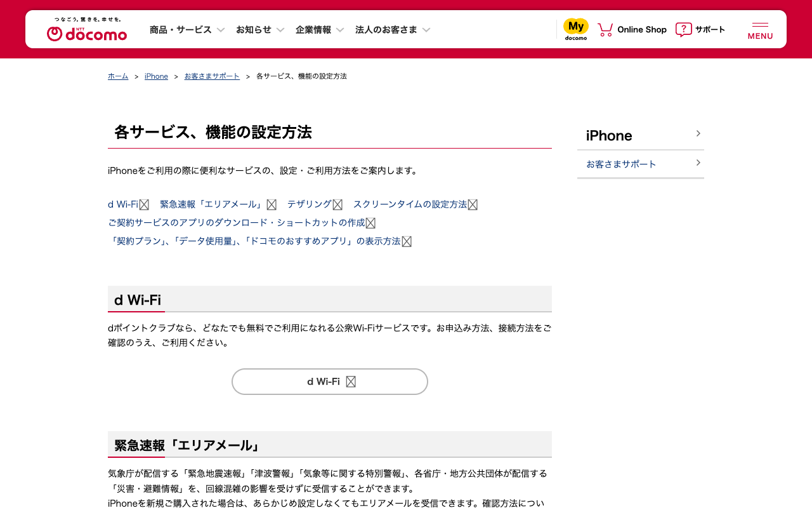Click the chevron next to sidebar お客さまサポート
Image resolution: width=812 pixels, height=508 pixels.
click(698, 163)
